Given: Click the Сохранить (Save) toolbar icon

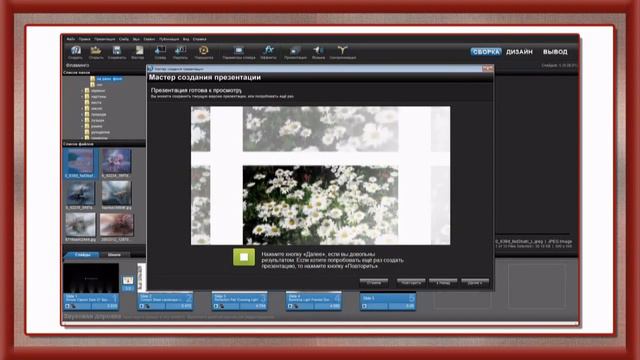Looking at the screenshot, I should pos(117,52).
